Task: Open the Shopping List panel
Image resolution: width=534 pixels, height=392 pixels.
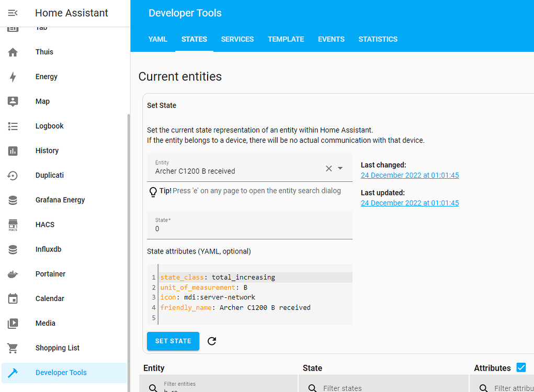Action: pyautogui.click(x=56, y=348)
